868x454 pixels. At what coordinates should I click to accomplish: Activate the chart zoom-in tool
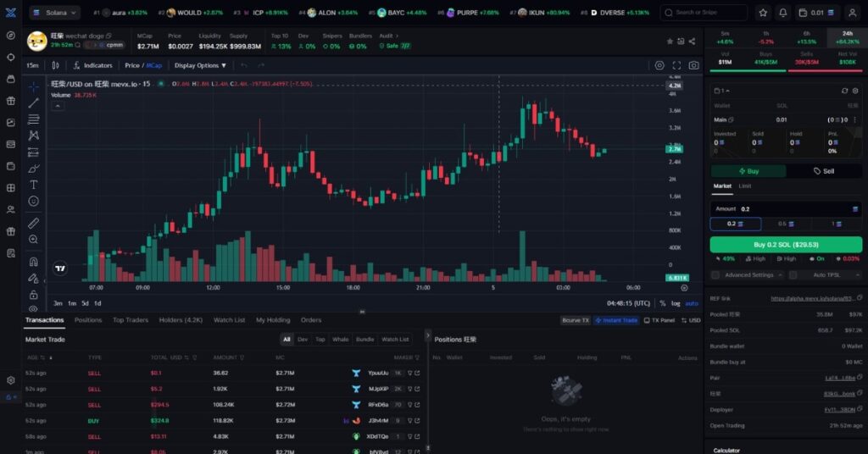pos(34,240)
